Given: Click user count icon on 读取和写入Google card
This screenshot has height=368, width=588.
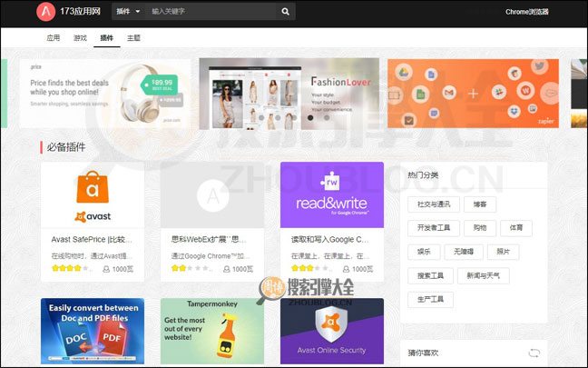Looking at the screenshot, I should [346, 269].
